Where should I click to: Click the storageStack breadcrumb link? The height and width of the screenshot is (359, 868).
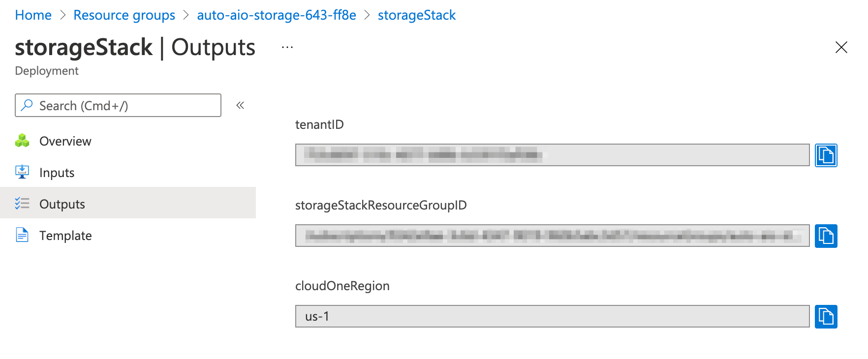pos(416,15)
